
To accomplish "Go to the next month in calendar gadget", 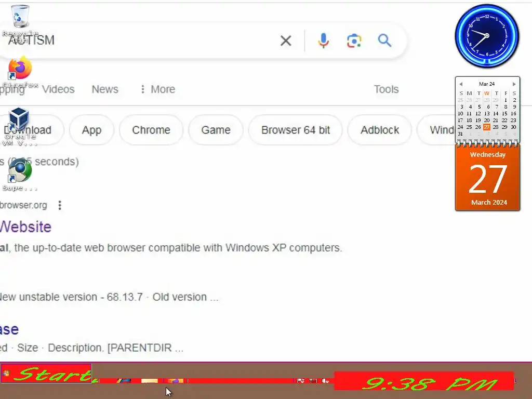I will pos(514,84).
